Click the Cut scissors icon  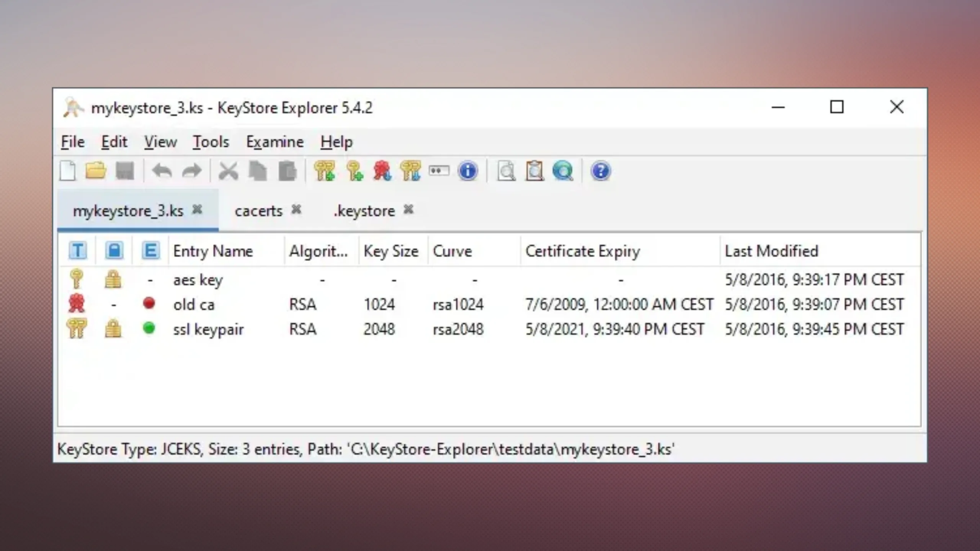(x=229, y=171)
